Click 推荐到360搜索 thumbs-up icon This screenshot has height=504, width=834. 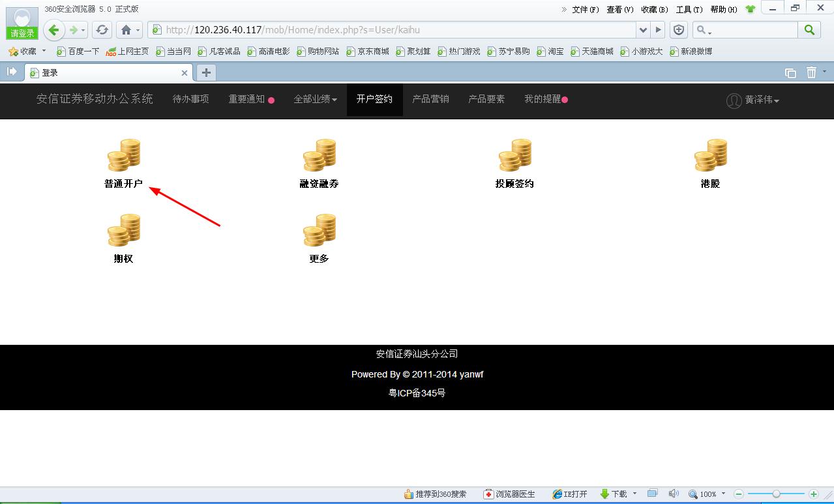coord(409,494)
